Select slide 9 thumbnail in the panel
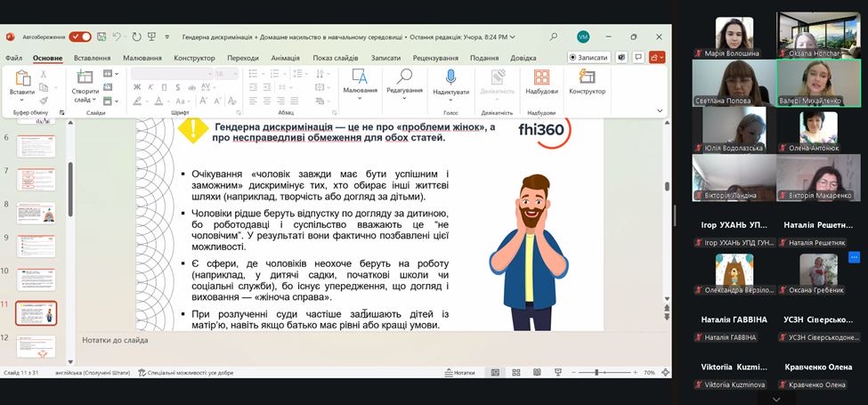868x405 pixels. pyautogui.click(x=37, y=247)
